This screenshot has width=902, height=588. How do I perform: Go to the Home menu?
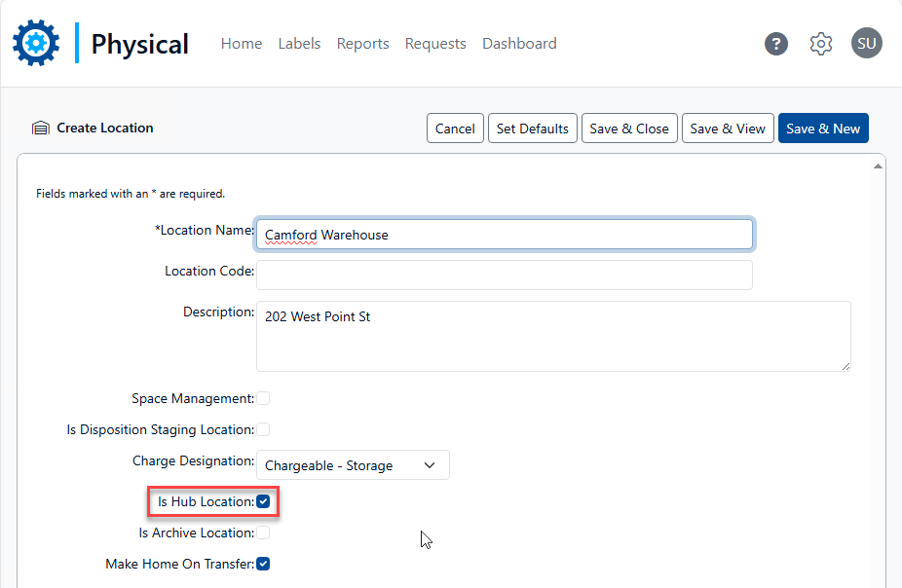[x=242, y=44]
